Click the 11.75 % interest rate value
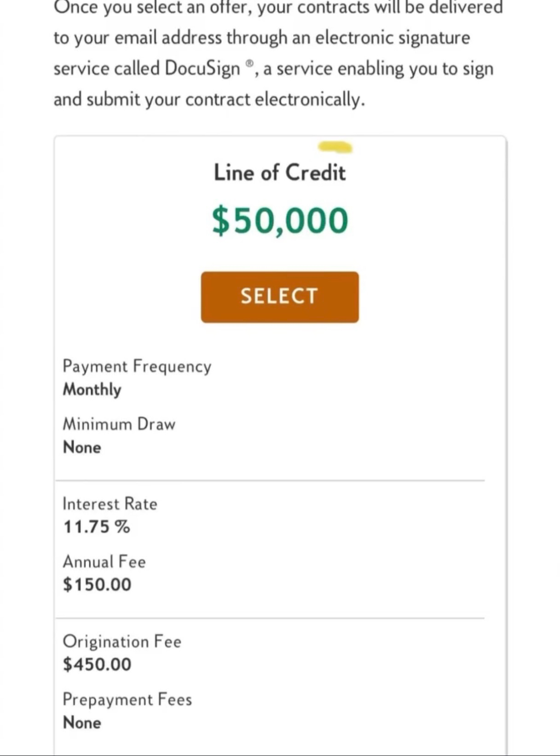The width and height of the screenshot is (560, 756). tap(97, 527)
